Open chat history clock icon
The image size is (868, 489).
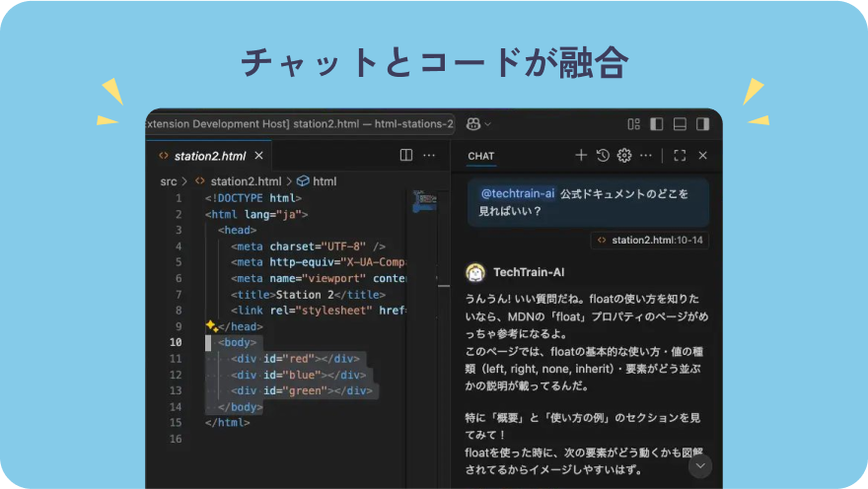[603, 156]
